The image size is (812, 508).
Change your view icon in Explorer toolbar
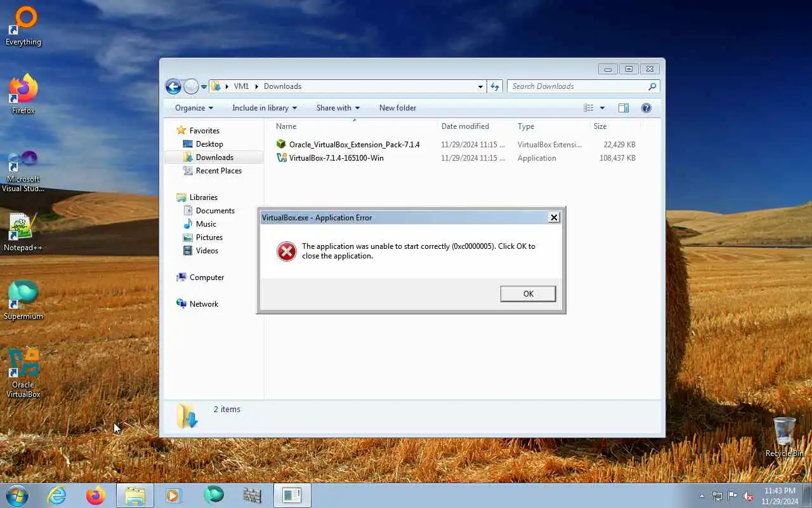click(x=589, y=108)
